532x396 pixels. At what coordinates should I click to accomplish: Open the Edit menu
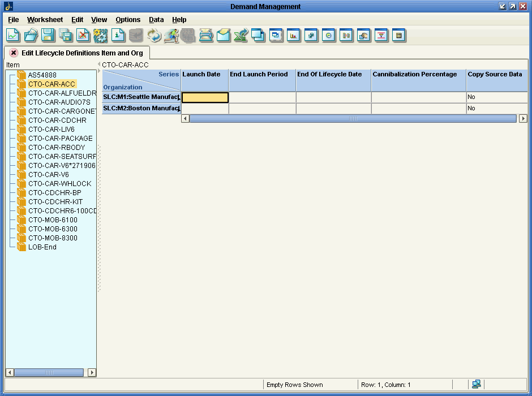tap(78, 20)
